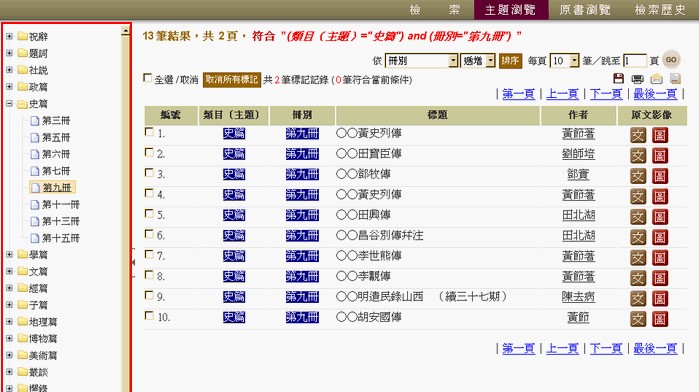Click the jump-to-page number input field
Viewport: 699px width, 392px height.
pyautogui.click(x=635, y=61)
